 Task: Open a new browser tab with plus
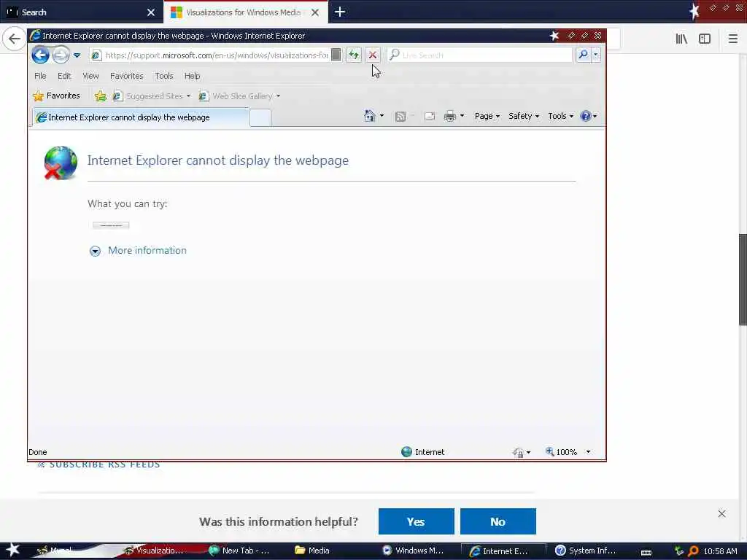pyautogui.click(x=340, y=12)
